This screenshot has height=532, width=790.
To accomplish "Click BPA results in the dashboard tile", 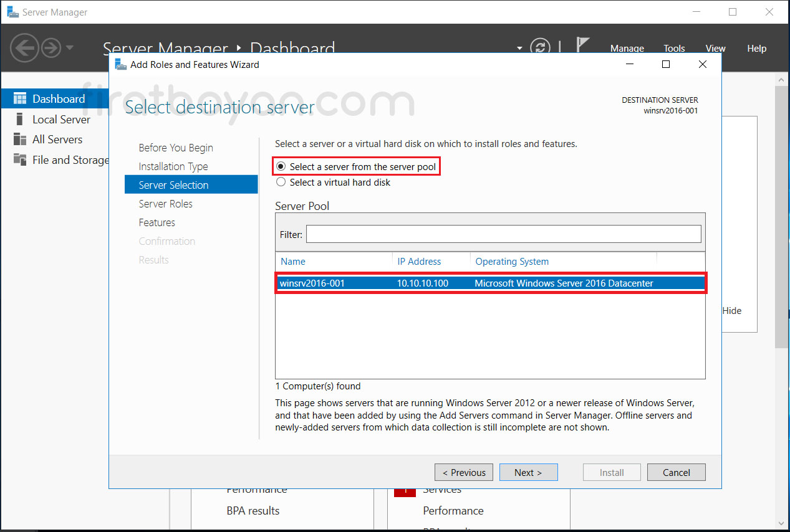I will (x=253, y=511).
